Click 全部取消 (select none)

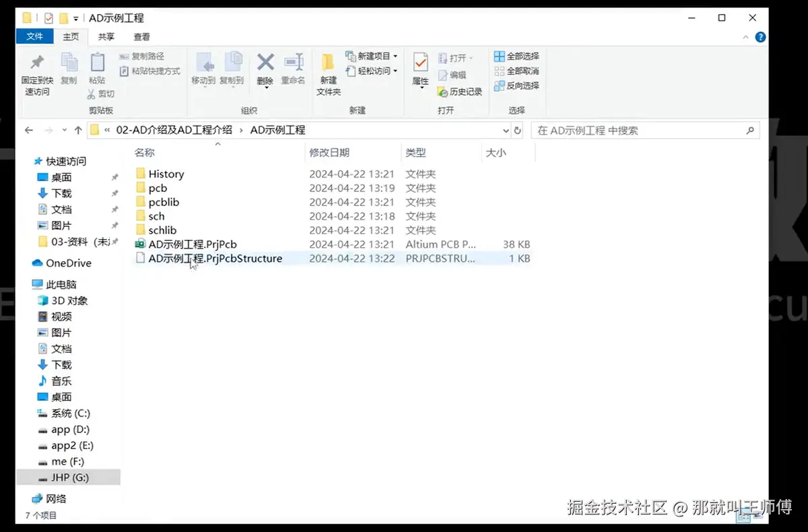516,71
